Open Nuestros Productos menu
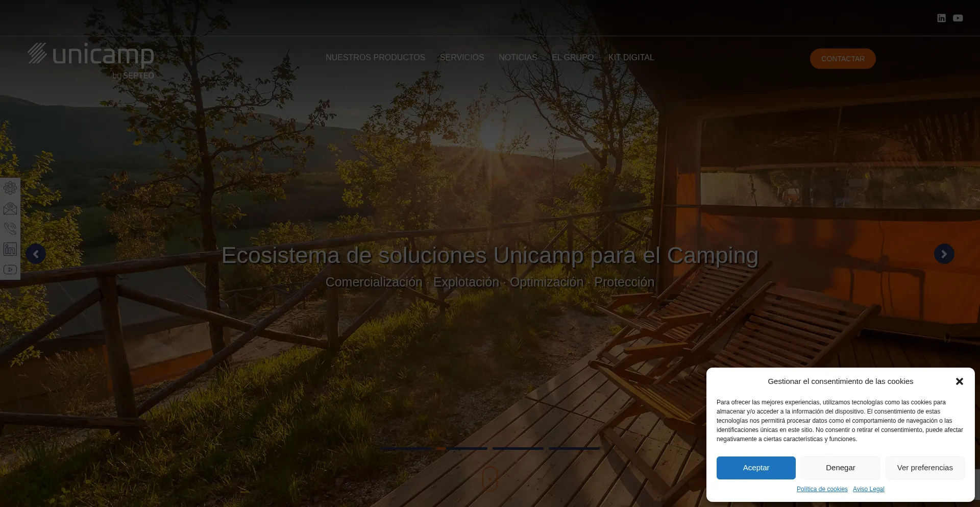 tap(375, 58)
